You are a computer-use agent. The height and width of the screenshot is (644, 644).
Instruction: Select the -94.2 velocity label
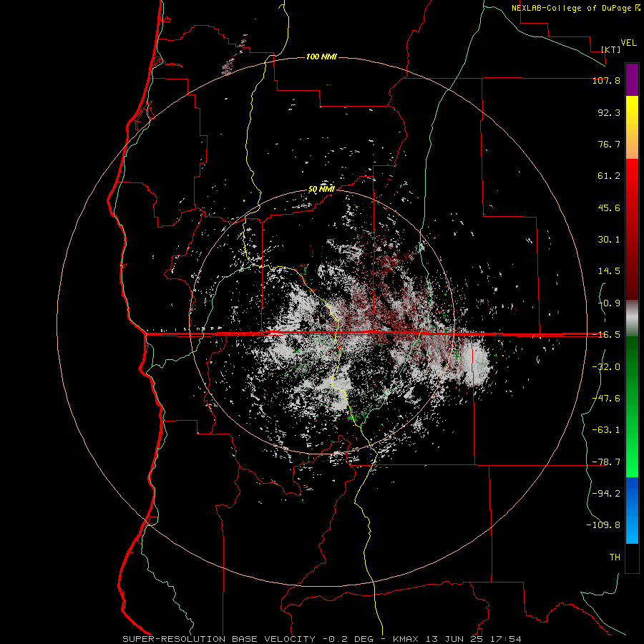tap(606, 494)
